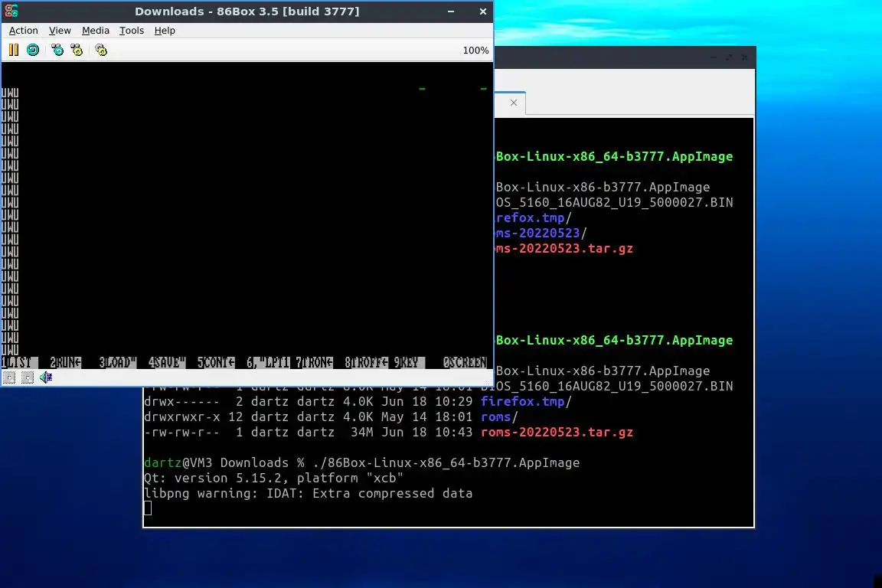Click the Hard reset toolbar icon

pos(33,50)
